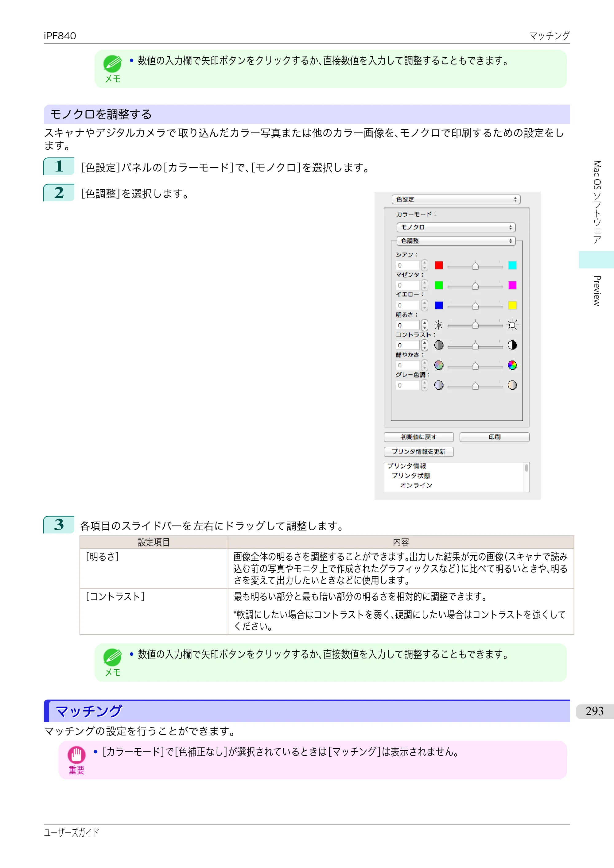Viewport: 614px width, 868px height.
Task: Click the グレー色調 value stepper arrows
Action: 425,385
